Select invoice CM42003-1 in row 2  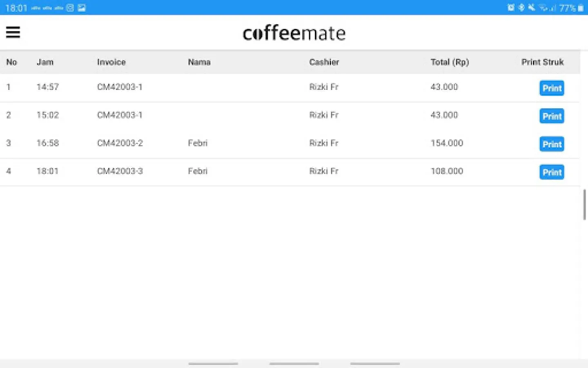pos(120,115)
